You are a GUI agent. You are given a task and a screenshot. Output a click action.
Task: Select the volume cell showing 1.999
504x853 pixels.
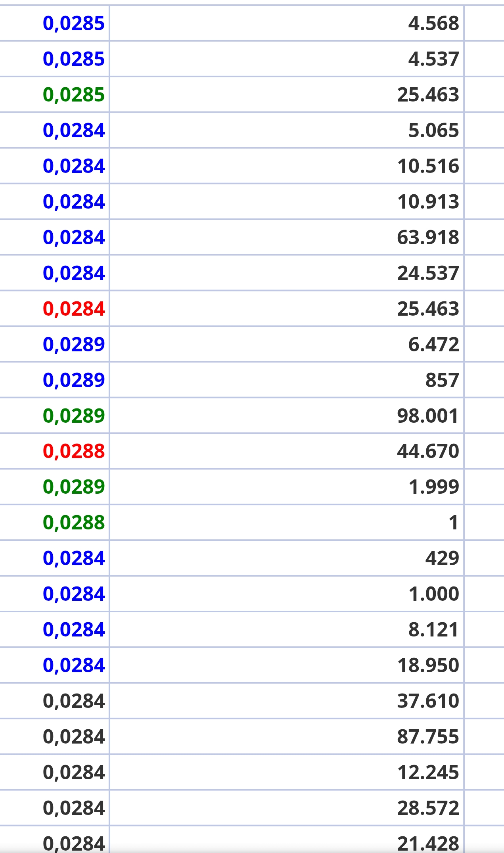click(287, 487)
